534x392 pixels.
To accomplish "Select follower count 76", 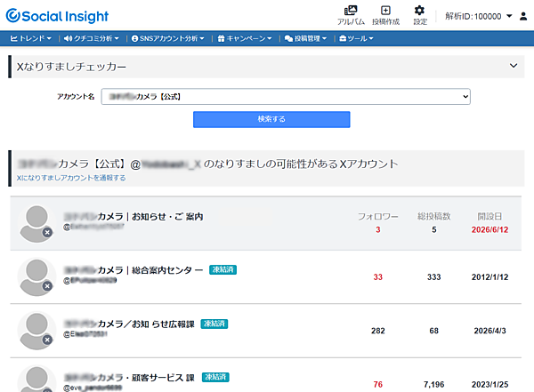I will tap(378, 385).
